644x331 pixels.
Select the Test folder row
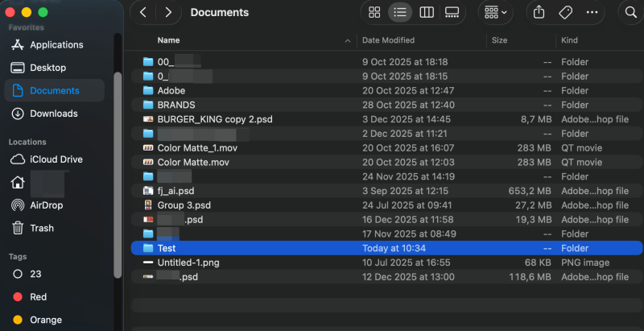pos(387,248)
